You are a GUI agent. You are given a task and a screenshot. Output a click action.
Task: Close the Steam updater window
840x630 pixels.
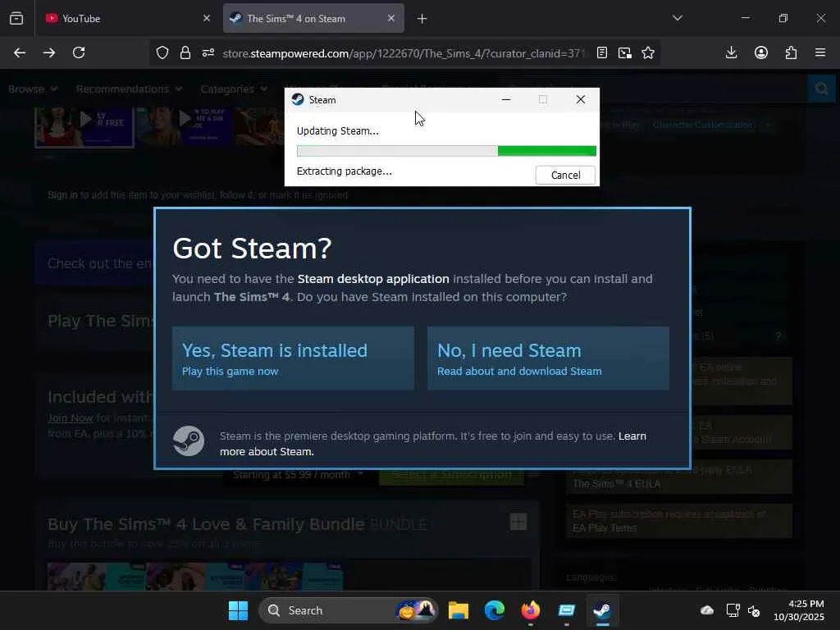pos(581,99)
